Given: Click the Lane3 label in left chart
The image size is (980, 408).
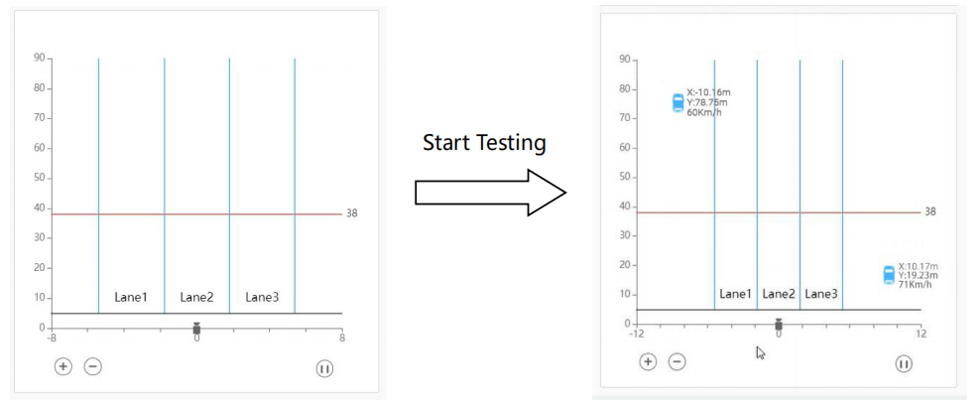Looking at the screenshot, I should 262,297.
